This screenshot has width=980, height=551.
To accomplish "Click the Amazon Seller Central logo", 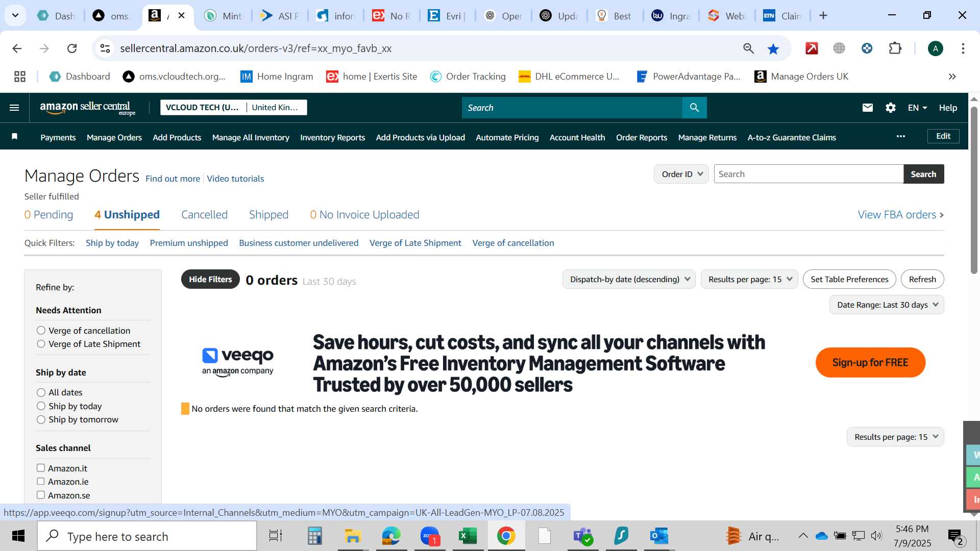I will [87, 108].
